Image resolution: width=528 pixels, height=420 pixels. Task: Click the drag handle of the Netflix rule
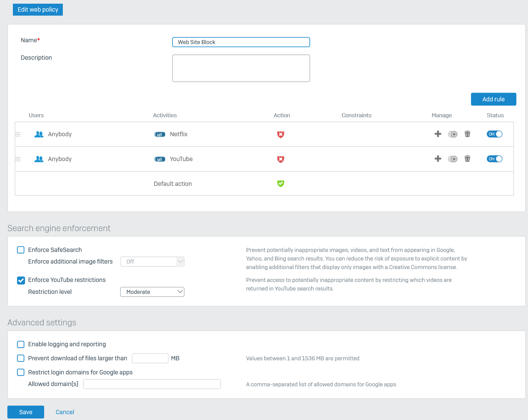click(18, 134)
